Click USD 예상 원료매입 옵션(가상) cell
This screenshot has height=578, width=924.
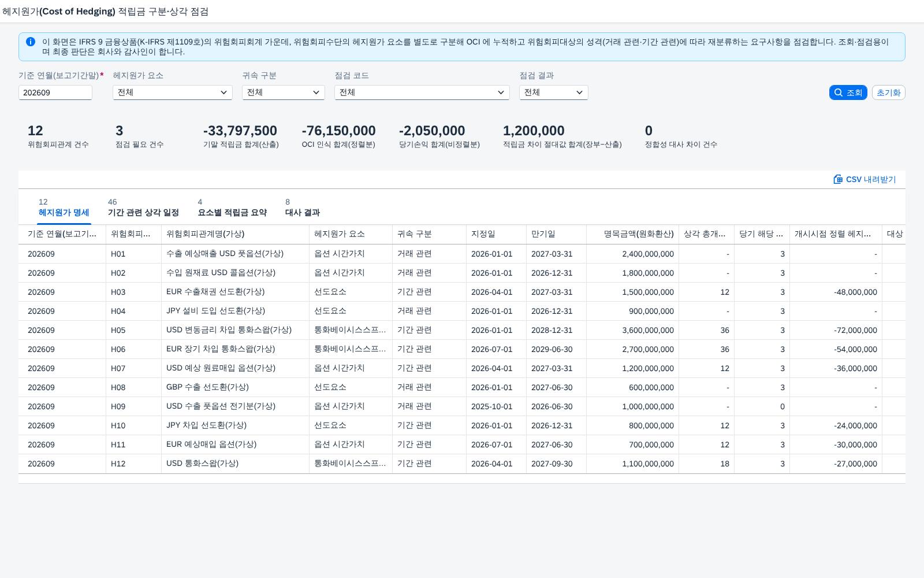(x=235, y=368)
